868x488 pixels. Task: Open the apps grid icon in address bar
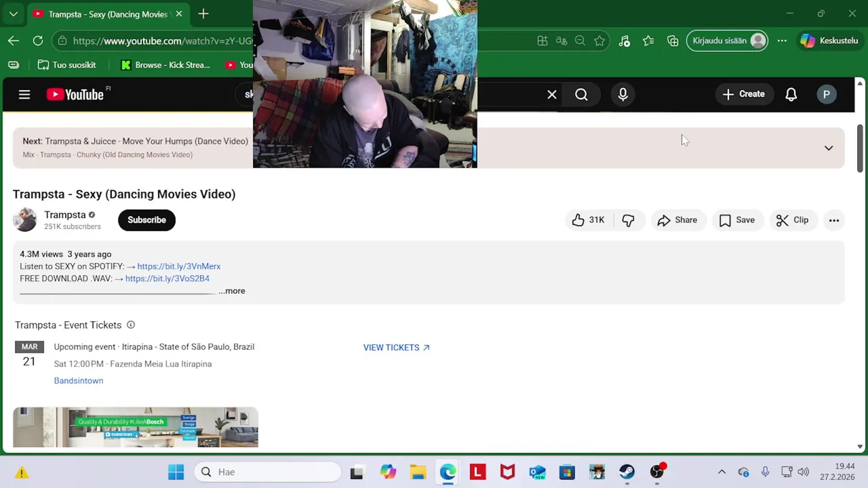coord(542,41)
